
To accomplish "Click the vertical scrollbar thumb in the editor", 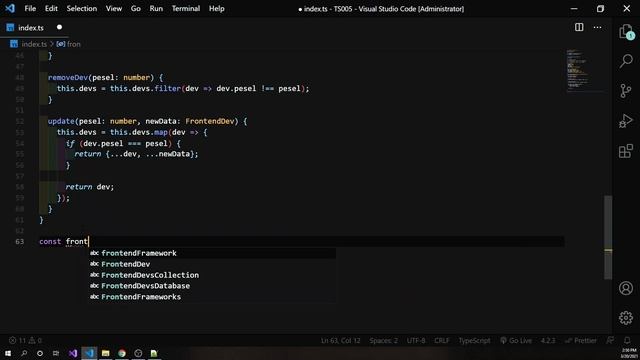I will coord(608,238).
